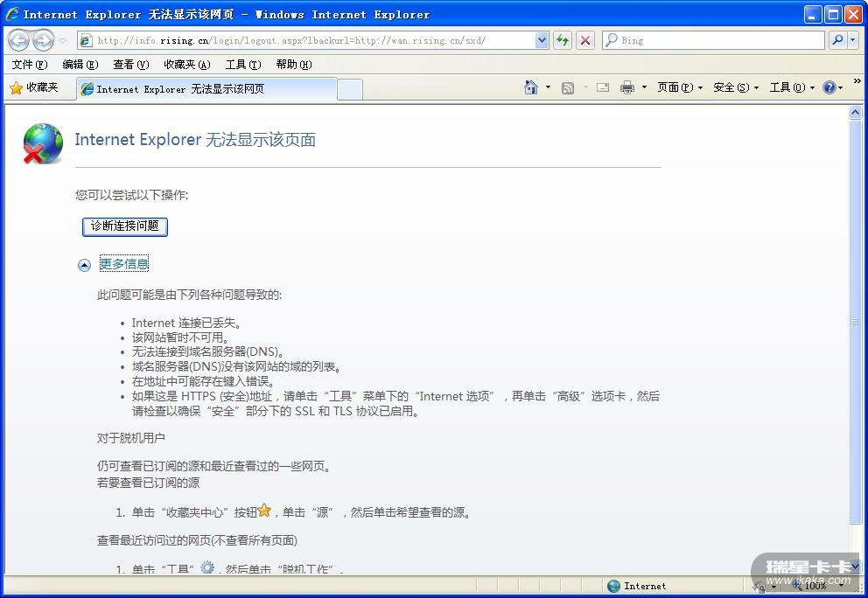Click the IE logo in title bar

pos(12,14)
